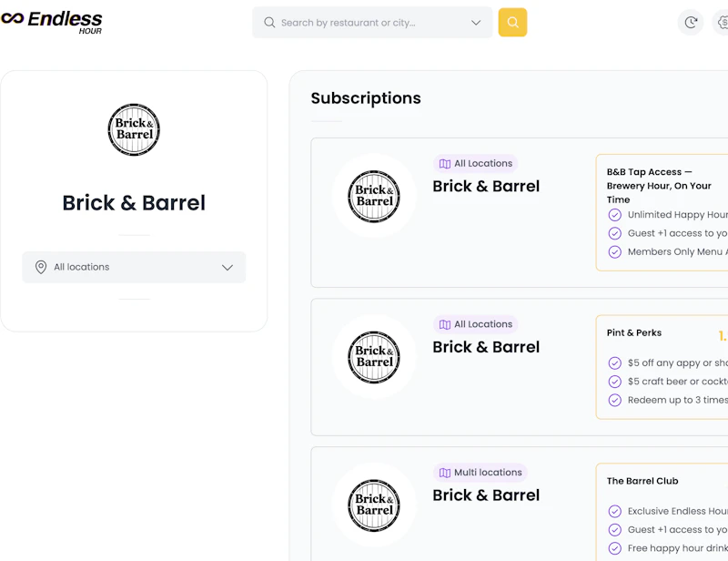
Task: Click the Unlimited Happy Hour check icon
Action: (x=615, y=215)
